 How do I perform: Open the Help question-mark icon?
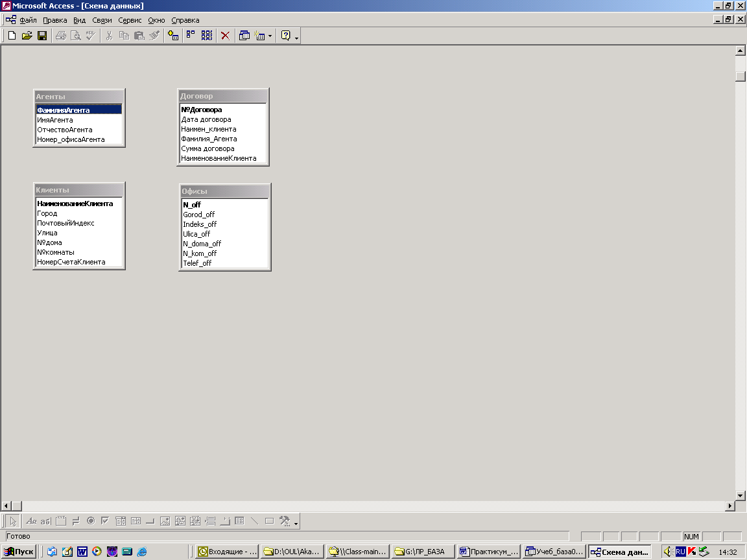286,36
